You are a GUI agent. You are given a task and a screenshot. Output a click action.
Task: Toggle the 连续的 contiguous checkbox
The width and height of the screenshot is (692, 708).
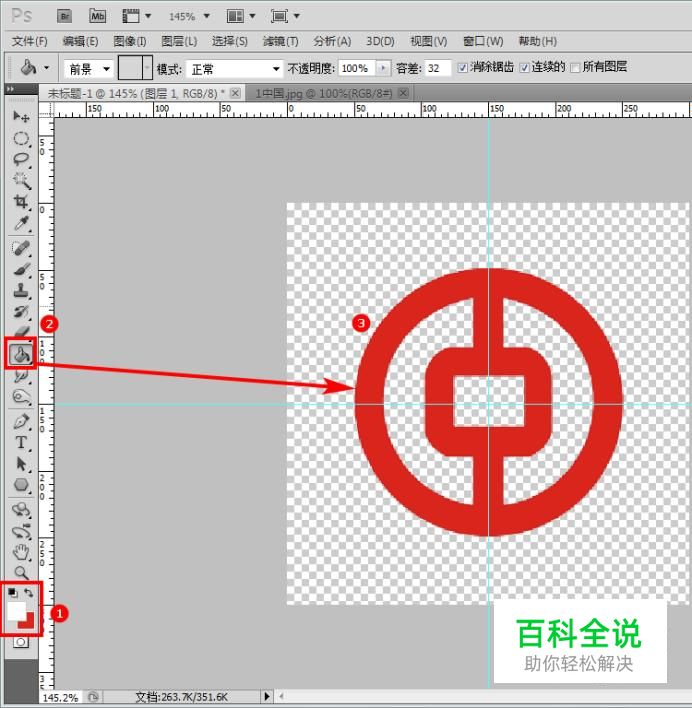(x=524, y=68)
